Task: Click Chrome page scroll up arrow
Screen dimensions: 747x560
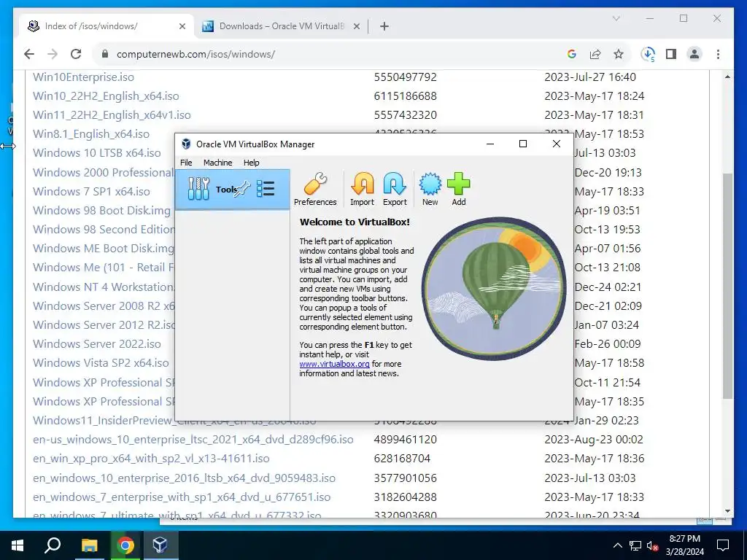Action: point(727,77)
